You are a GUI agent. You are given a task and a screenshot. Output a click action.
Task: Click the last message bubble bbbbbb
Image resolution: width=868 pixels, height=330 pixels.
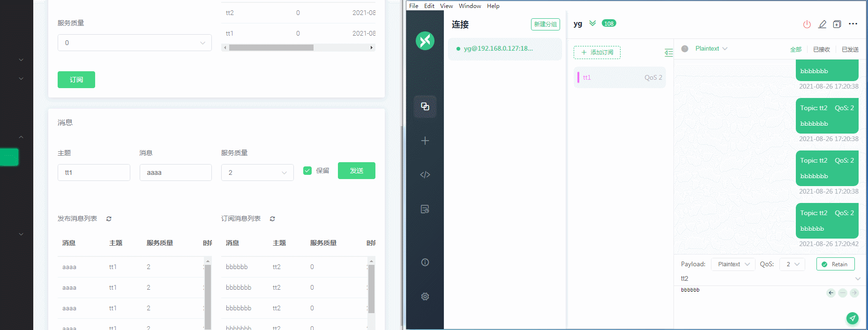point(827,221)
